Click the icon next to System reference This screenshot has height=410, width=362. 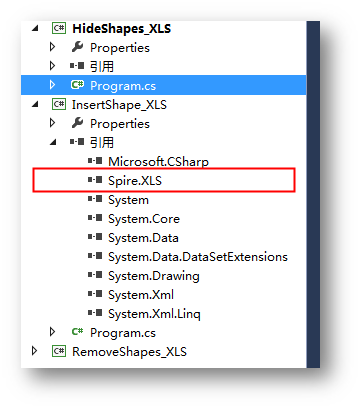(x=95, y=199)
